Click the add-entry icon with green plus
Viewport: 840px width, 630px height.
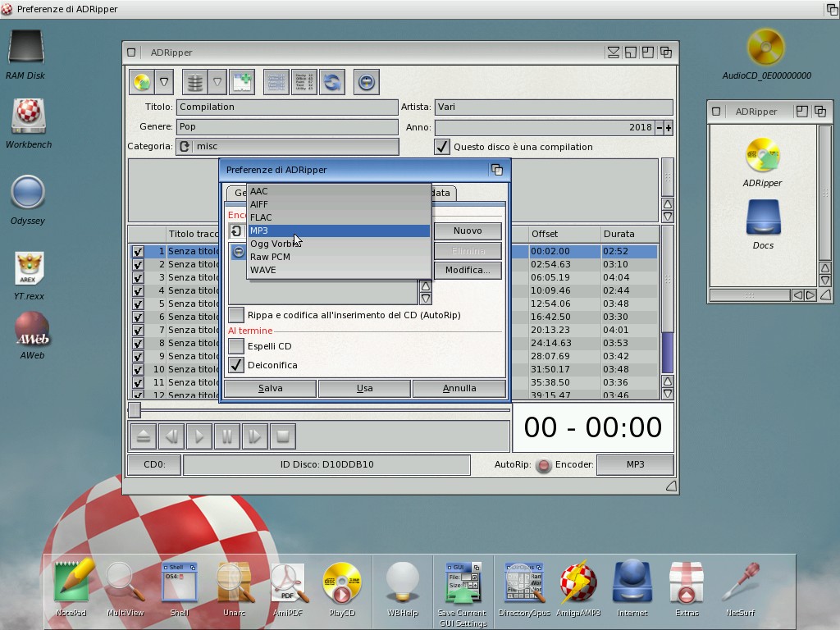tap(241, 82)
